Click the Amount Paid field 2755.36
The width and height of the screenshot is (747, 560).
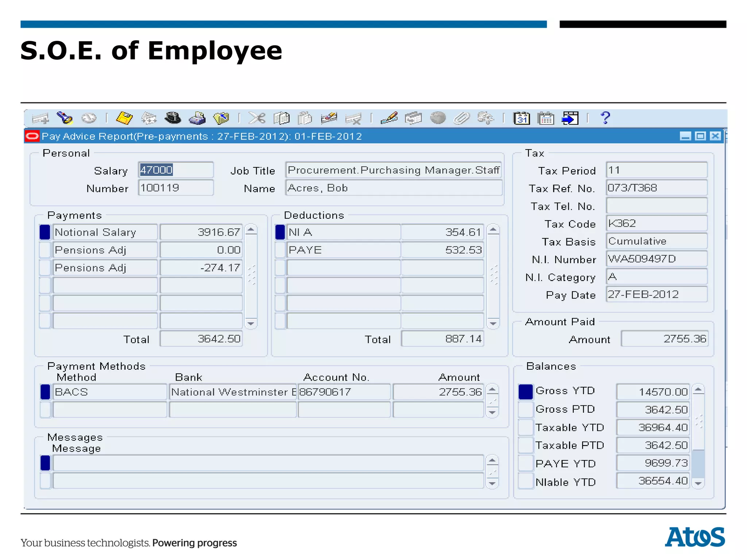point(665,339)
